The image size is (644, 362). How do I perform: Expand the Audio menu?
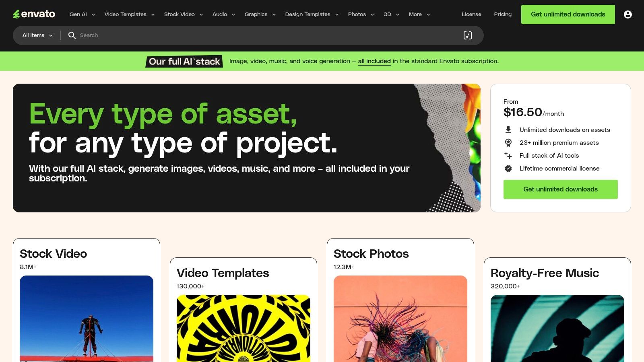click(x=224, y=14)
